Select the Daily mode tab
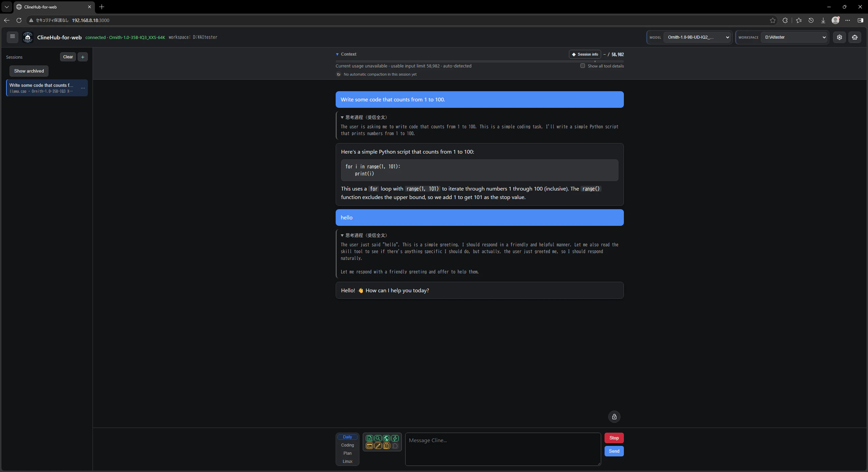The image size is (868, 472). pyautogui.click(x=347, y=437)
